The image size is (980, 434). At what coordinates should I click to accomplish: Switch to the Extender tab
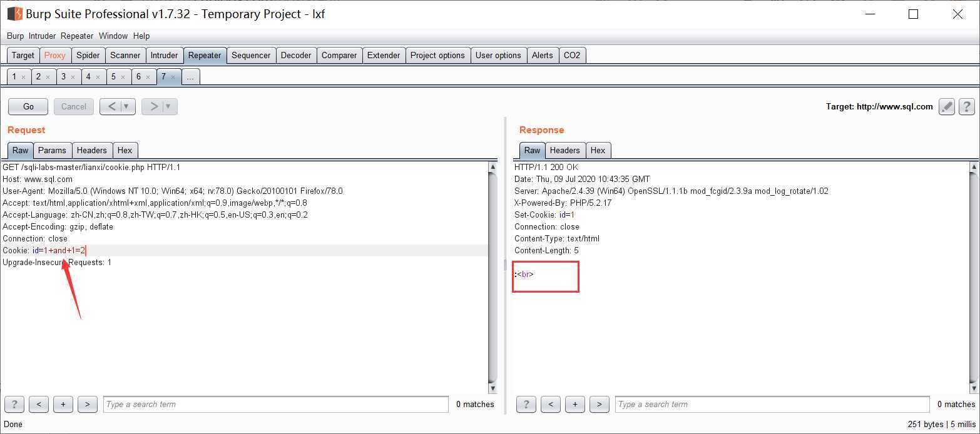[x=384, y=55]
